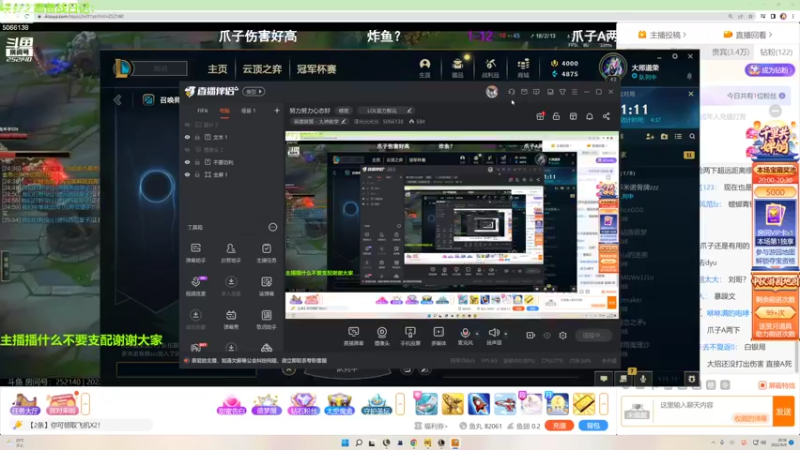Click Windows Start button on taskbar

(345, 443)
